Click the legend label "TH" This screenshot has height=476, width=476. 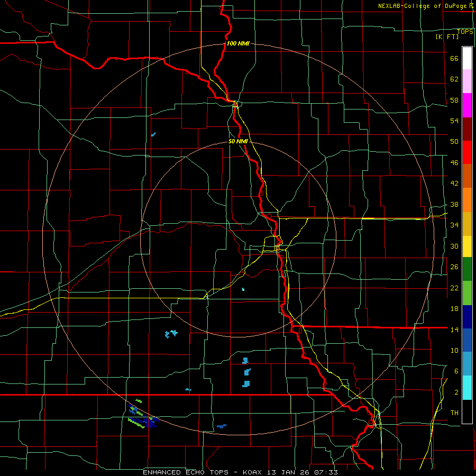pyautogui.click(x=454, y=413)
